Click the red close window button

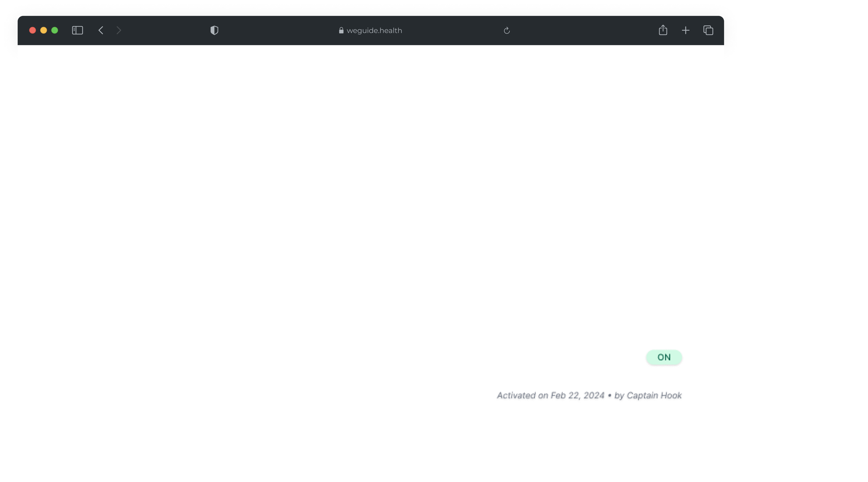coord(33,30)
